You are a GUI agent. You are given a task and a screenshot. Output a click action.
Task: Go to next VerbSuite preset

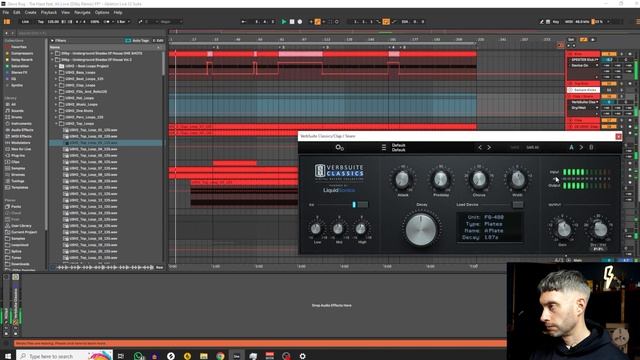[489, 147]
